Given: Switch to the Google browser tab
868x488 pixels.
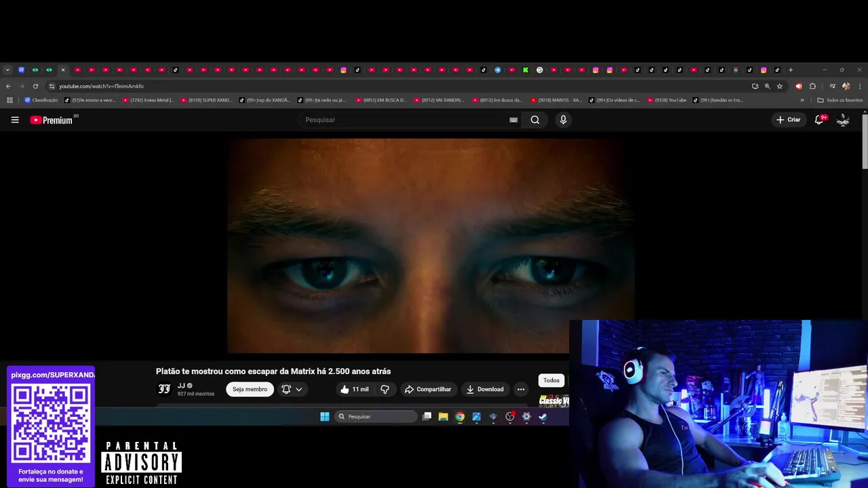Looking at the screenshot, I should (x=540, y=70).
